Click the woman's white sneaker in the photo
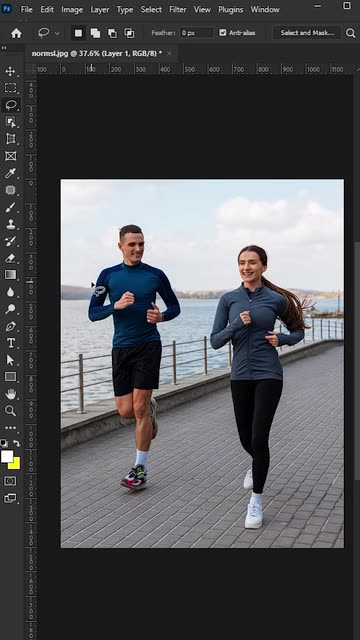This screenshot has width=360, height=640. [x=253, y=515]
